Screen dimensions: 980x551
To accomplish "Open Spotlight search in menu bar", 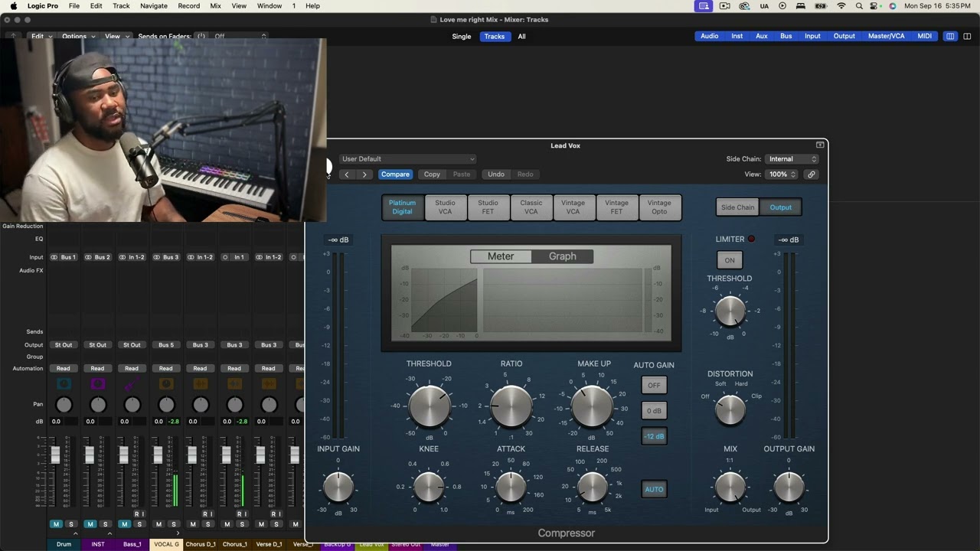I will pyautogui.click(x=859, y=6).
